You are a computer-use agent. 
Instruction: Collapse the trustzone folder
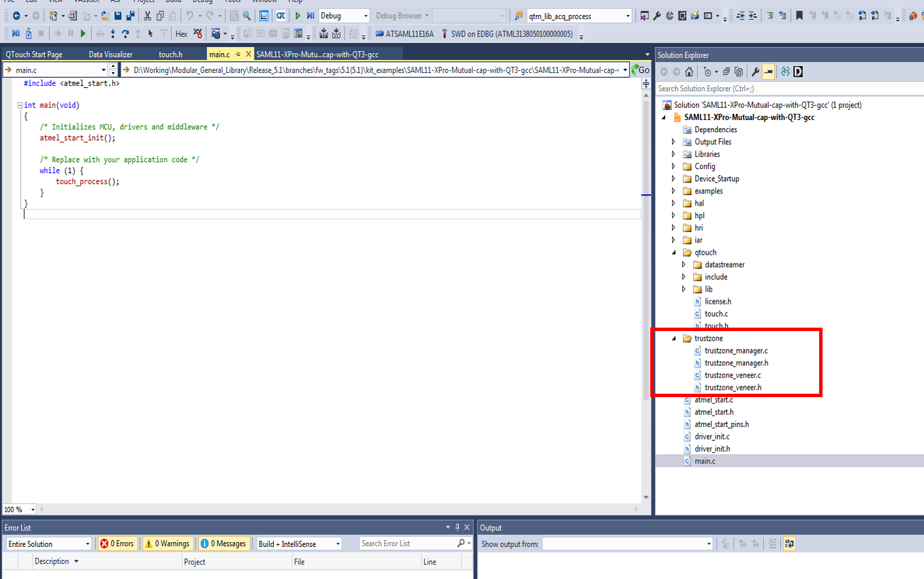click(673, 338)
